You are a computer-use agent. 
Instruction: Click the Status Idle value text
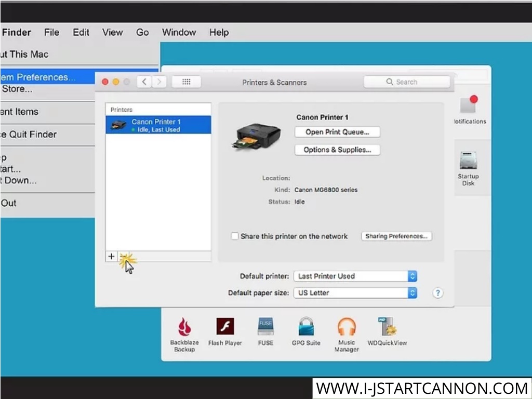[x=299, y=202]
